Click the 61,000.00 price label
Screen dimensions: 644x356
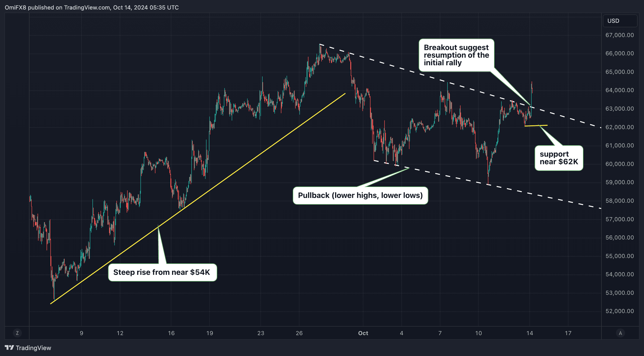point(620,145)
